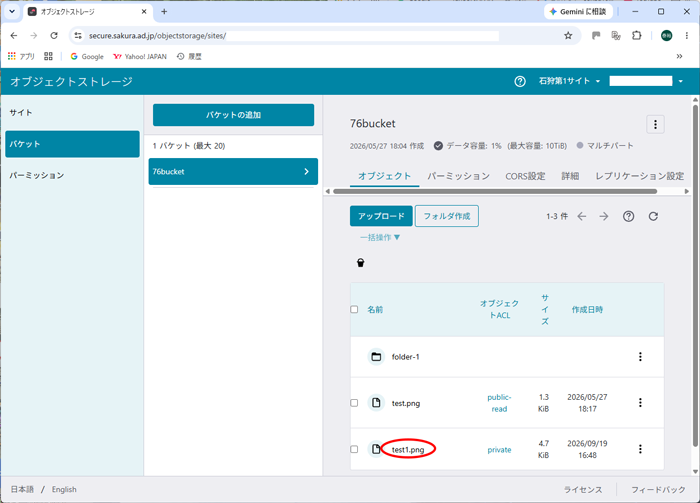Switch to the レプリケーション設定 tab

click(639, 176)
